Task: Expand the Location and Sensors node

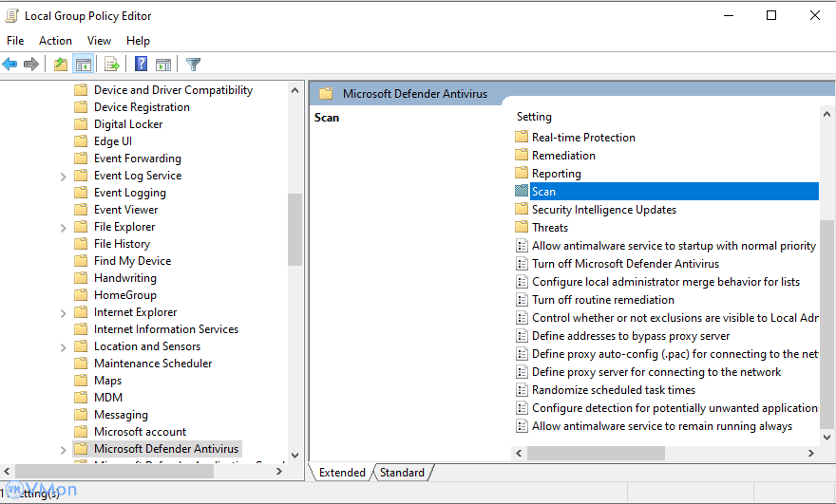Action: [x=63, y=346]
